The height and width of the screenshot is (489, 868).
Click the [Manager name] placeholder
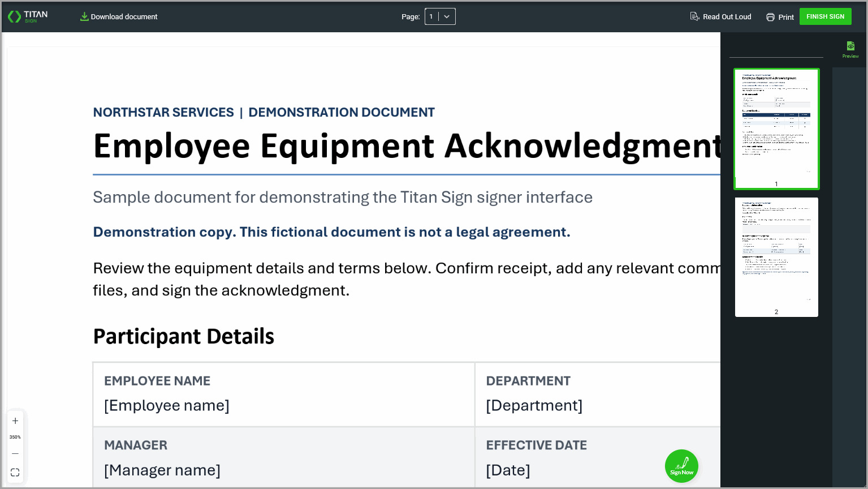point(162,470)
